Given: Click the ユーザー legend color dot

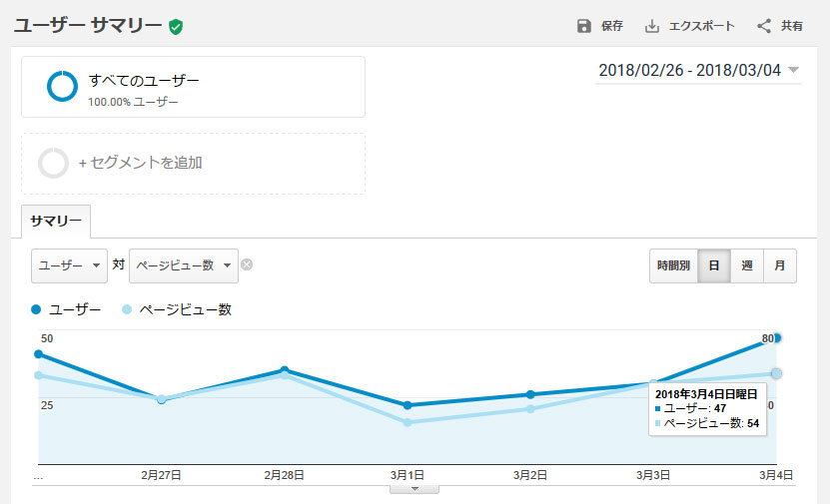Looking at the screenshot, I should pos(36,309).
